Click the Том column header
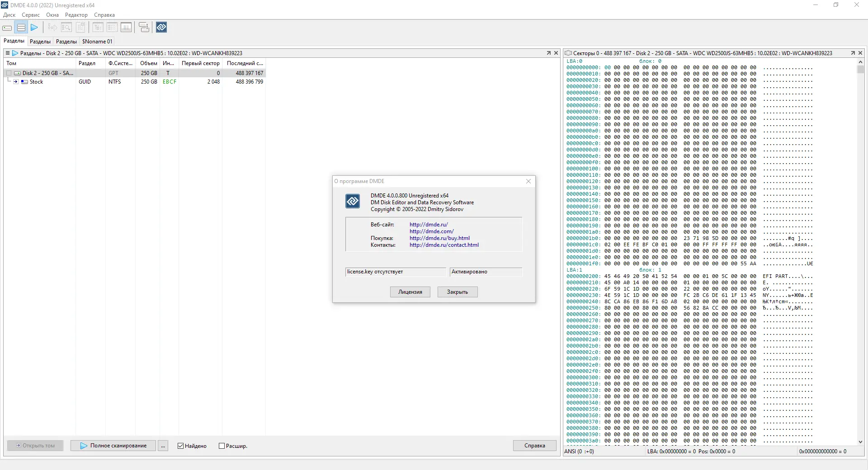The width and height of the screenshot is (868, 470). (x=40, y=63)
